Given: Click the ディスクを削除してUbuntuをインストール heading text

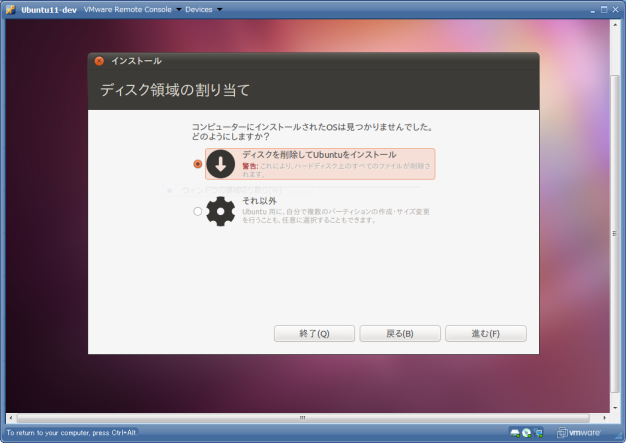Looking at the screenshot, I should click(x=319, y=154).
